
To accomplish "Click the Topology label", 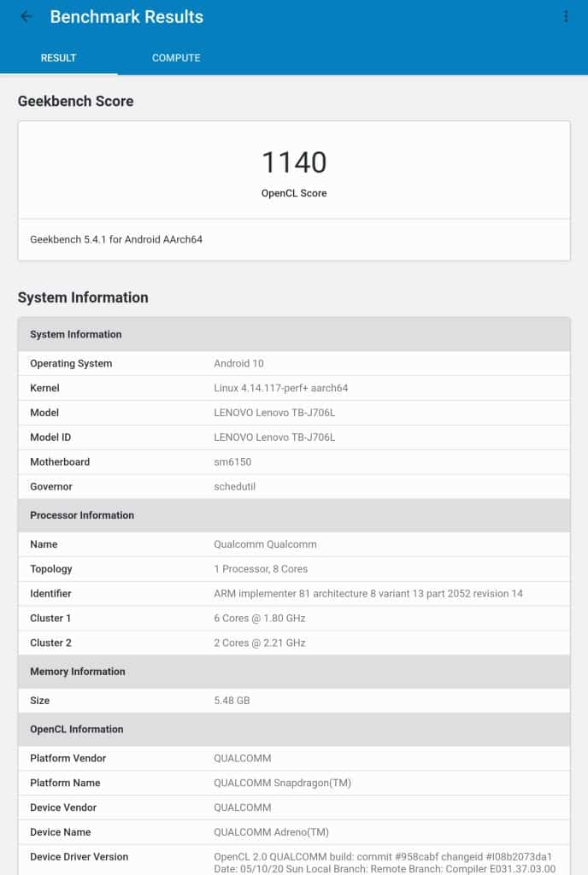I will [x=50, y=568].
